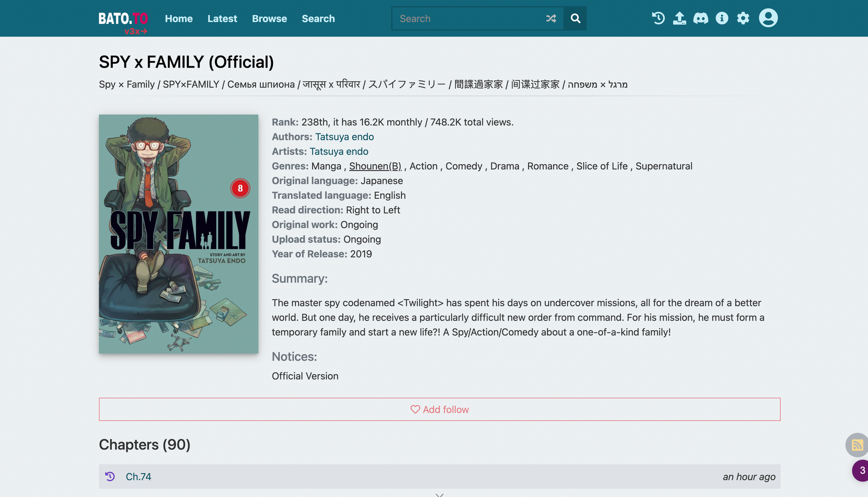This screenshot has height=497, width=868.
Task: Click the magnifier search button
Action: click(575, 18)
